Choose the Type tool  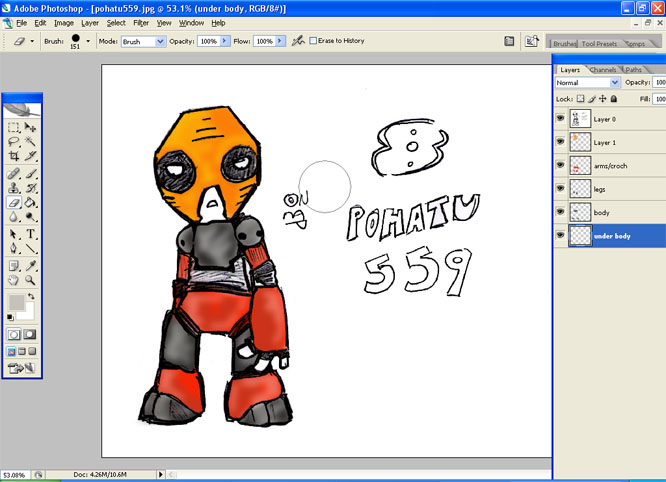(32, 234)
